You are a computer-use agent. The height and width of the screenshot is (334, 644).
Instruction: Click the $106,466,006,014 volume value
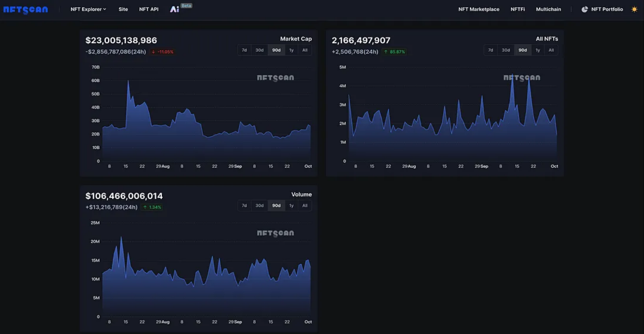[x=124, y=196]
